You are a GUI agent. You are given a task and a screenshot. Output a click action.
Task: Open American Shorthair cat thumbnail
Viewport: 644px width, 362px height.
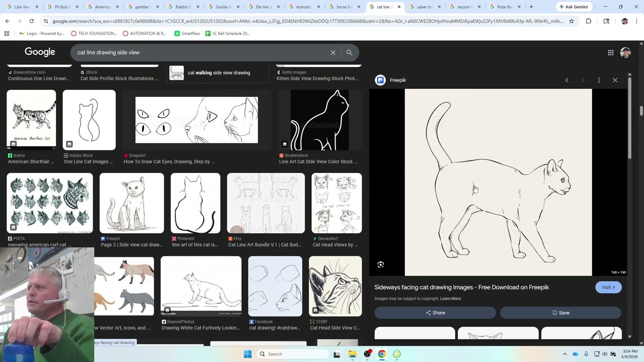(x=31, y=120)
